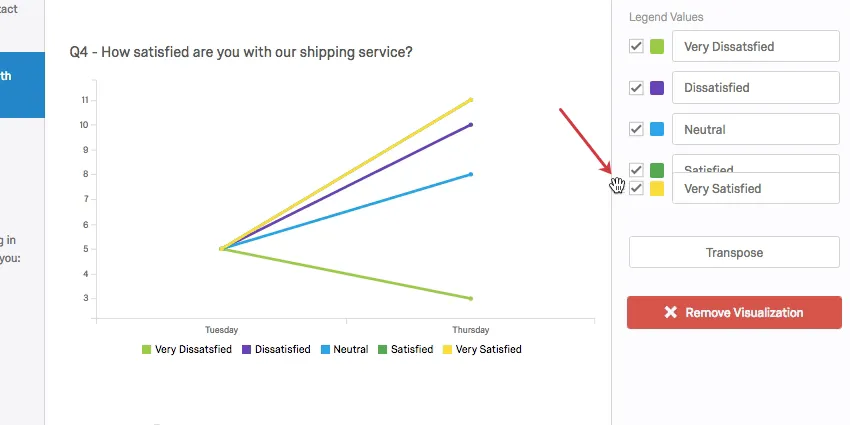850x425 pixels.
Task: Toggle the Very Satisfied legend checkbox
Action: [636, 188]
